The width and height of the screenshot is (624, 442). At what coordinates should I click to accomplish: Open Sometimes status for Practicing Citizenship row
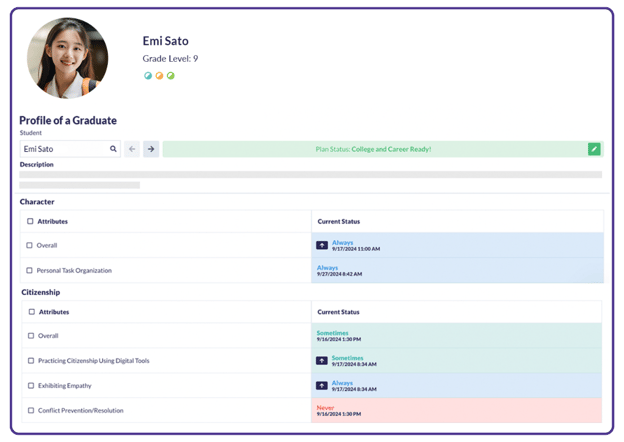[x=347, y=358]
